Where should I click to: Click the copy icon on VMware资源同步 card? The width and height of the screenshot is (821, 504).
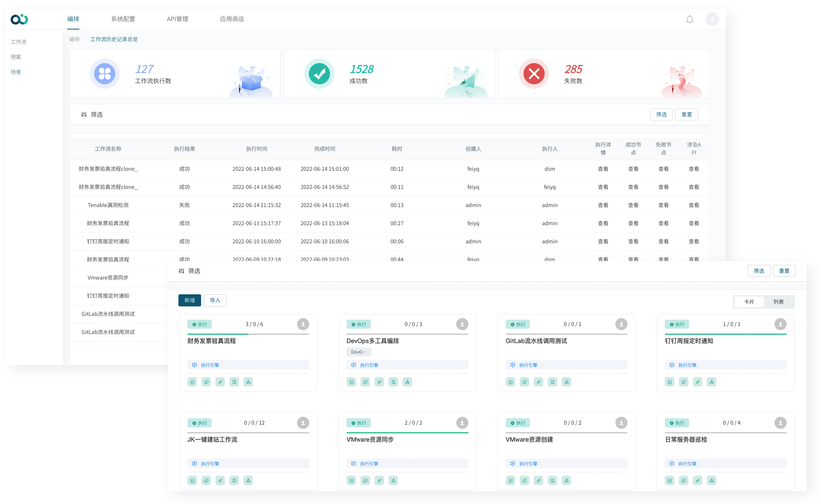coord(365,481)
